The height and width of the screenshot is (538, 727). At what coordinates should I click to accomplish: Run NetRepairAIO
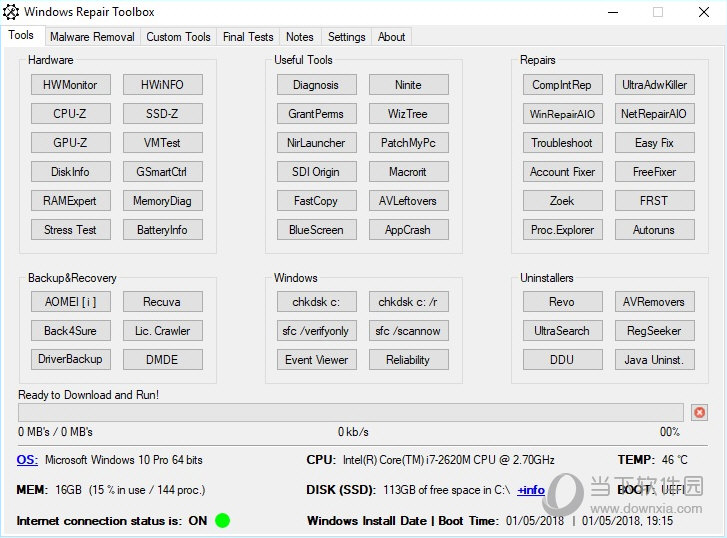click(655, 114)
